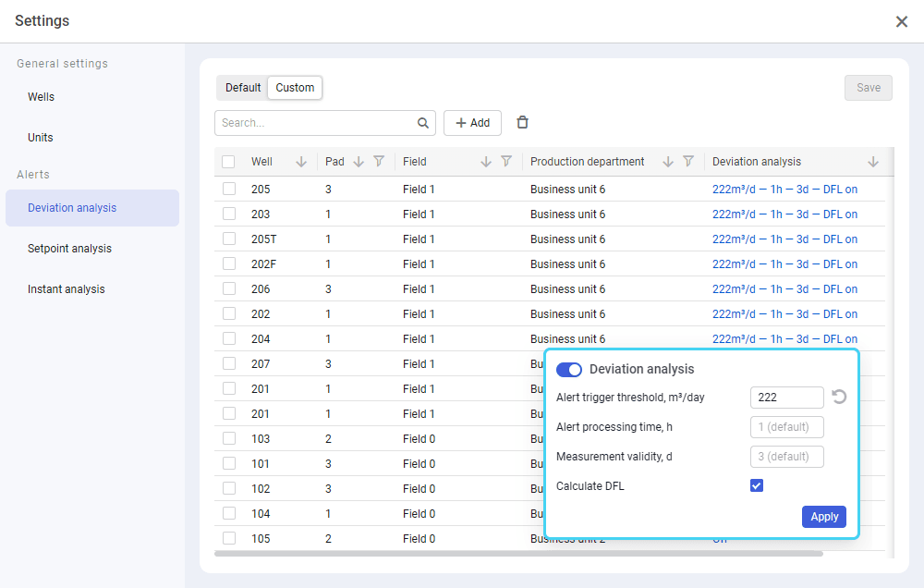924x588 pixels.
Task: Check the box for well 203
Action: click(x=229, y=214)
